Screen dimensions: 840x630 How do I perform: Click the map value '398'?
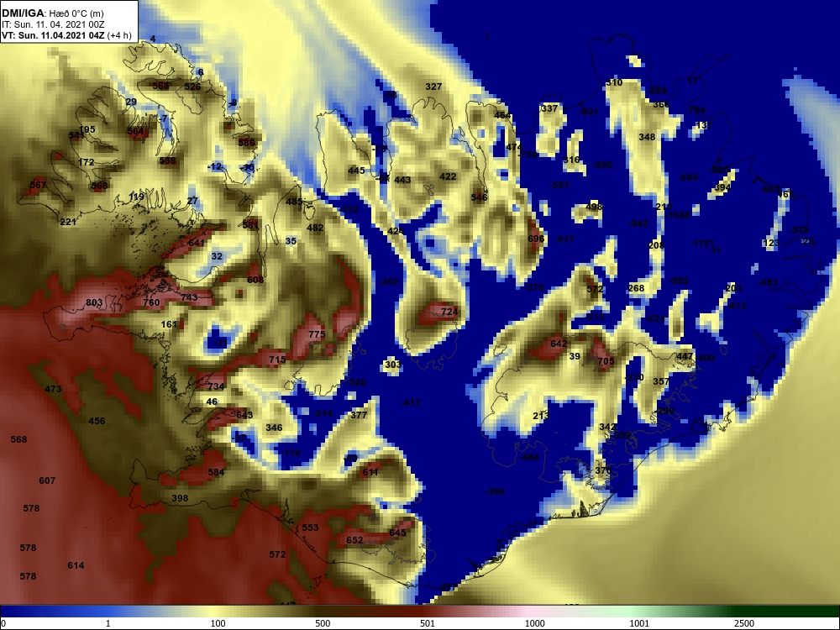pos(180,498)
